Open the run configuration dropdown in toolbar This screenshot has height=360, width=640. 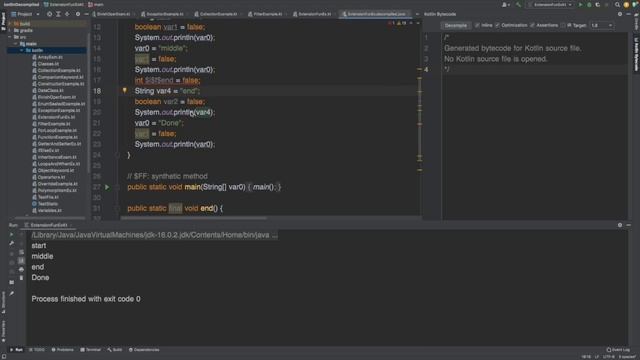click(550, 4)
